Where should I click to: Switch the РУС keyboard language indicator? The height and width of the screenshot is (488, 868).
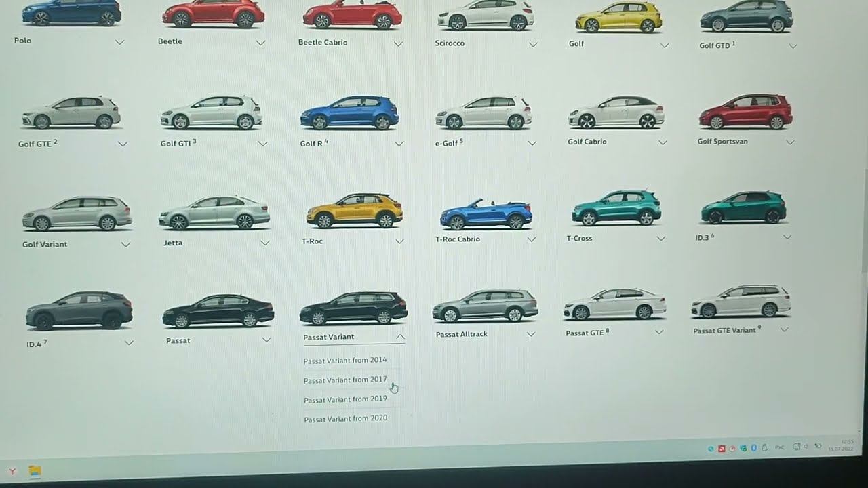tap(780, 447)
